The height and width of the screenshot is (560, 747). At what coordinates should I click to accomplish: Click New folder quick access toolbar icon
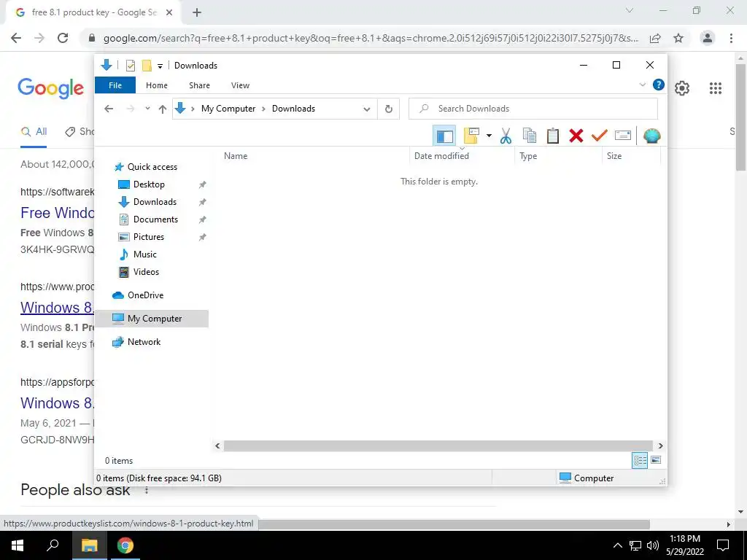pyautogui.click(x=147, y=66)
